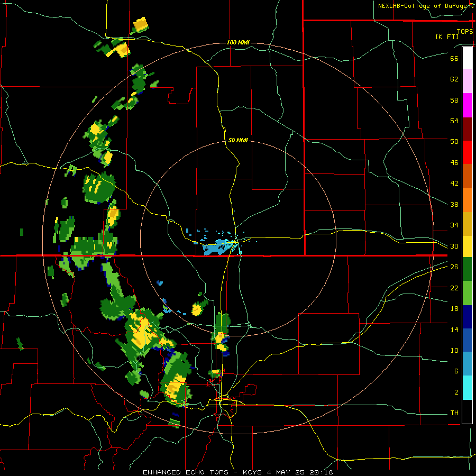Click the "34" scale label
The image size is (476, 476).
[454, 225]
